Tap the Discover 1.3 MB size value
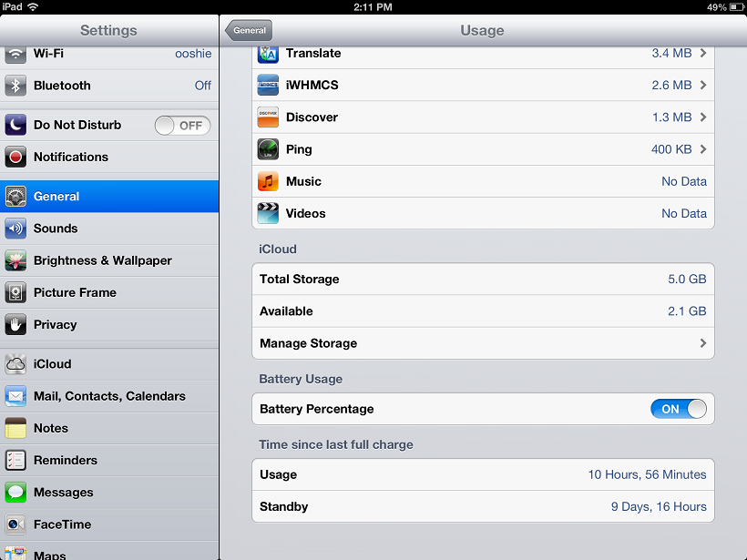The width and height of the screenshot is (747, 560). coord(671,117)
